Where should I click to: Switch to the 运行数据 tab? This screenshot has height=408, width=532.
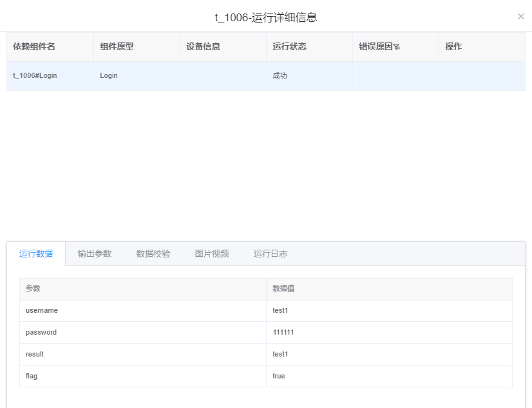(x=36, y=254)
